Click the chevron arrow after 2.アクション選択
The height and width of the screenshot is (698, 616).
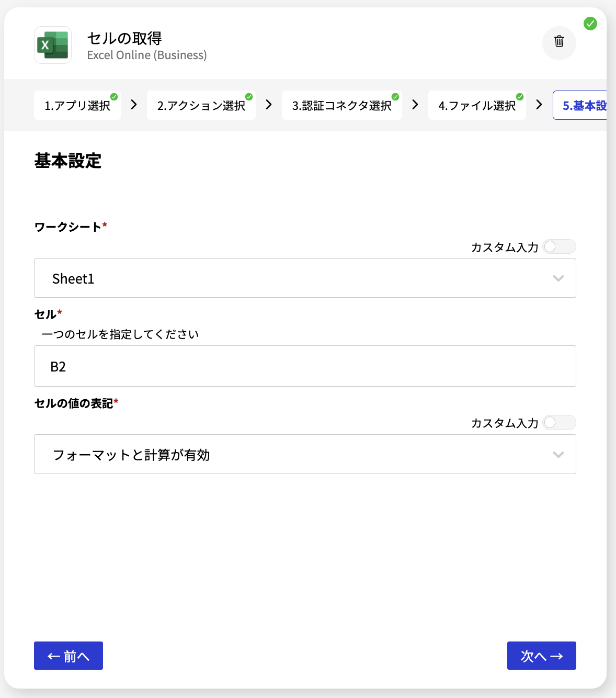(x=269, y=105)
